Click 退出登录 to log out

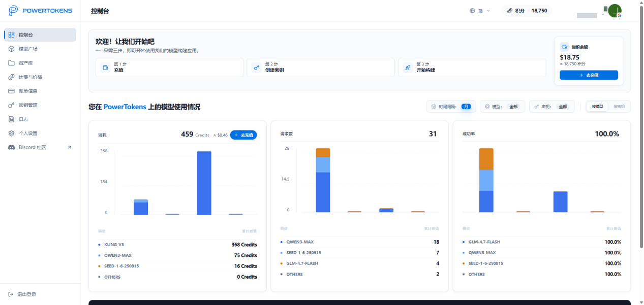coord(22,294)
